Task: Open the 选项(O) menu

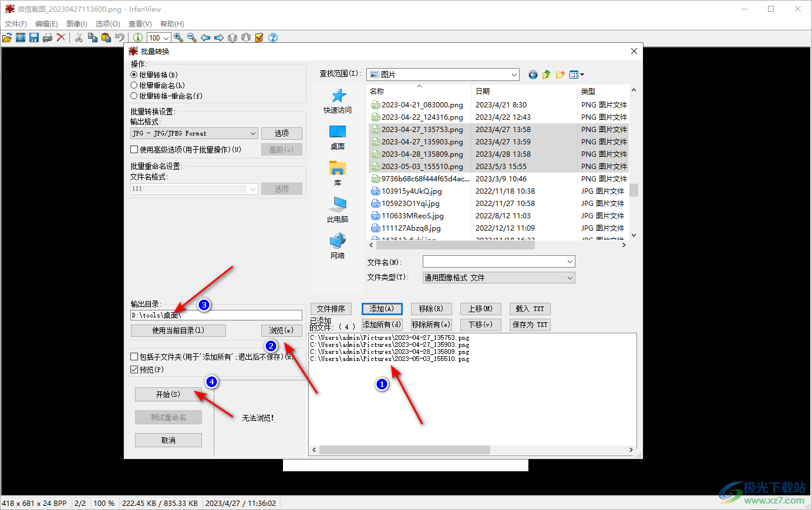Action: [x=108, y=24]
